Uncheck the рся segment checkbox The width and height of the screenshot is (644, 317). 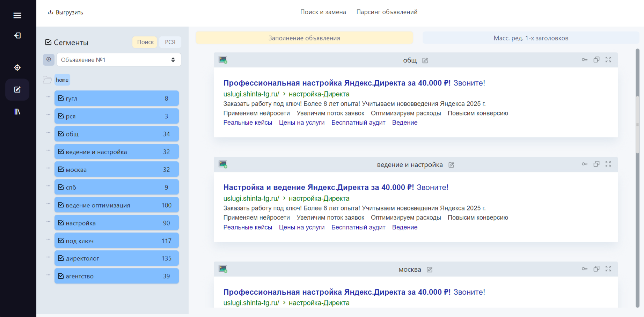[x=61, y=116]
